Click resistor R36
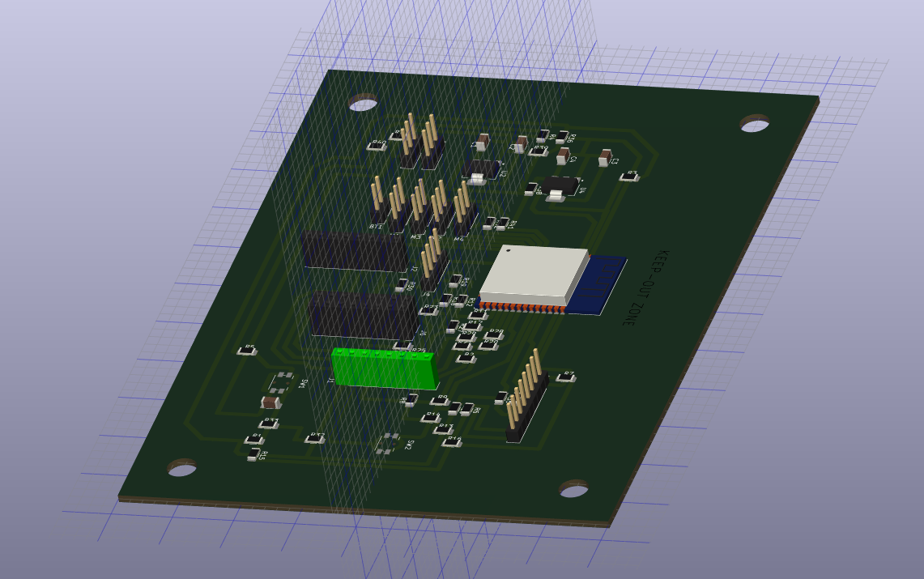924x579 pixels. 562,137
